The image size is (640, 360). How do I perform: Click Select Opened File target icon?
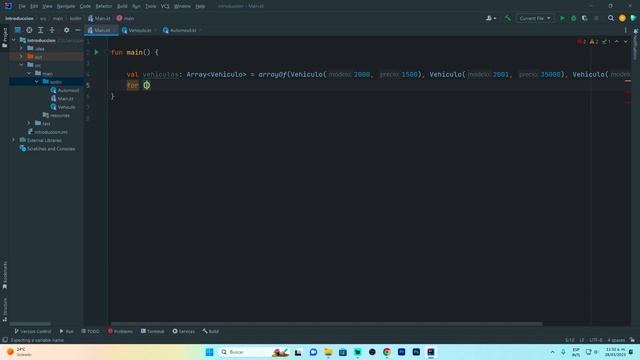[x=29, y=30]
